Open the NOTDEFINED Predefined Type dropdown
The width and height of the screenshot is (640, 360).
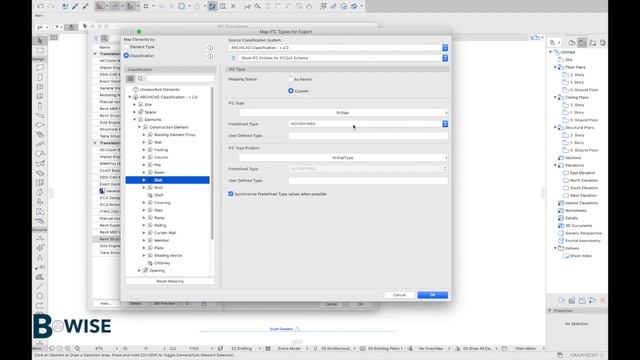click(x=368, y=124)
